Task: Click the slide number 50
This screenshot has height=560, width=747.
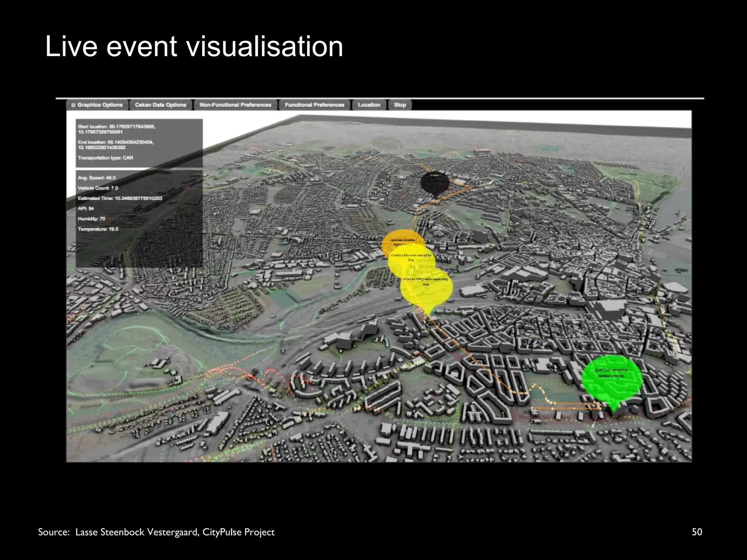Action: click(x=697, y=532)
